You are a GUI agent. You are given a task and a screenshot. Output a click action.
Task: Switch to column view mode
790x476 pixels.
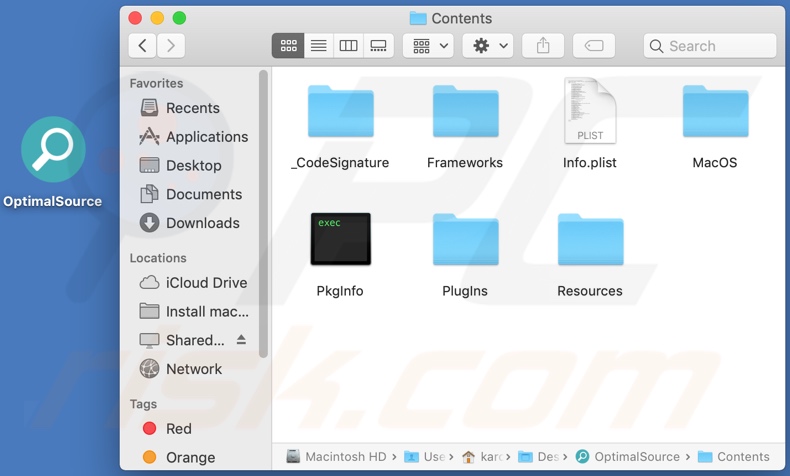click(x=348, y=46)
